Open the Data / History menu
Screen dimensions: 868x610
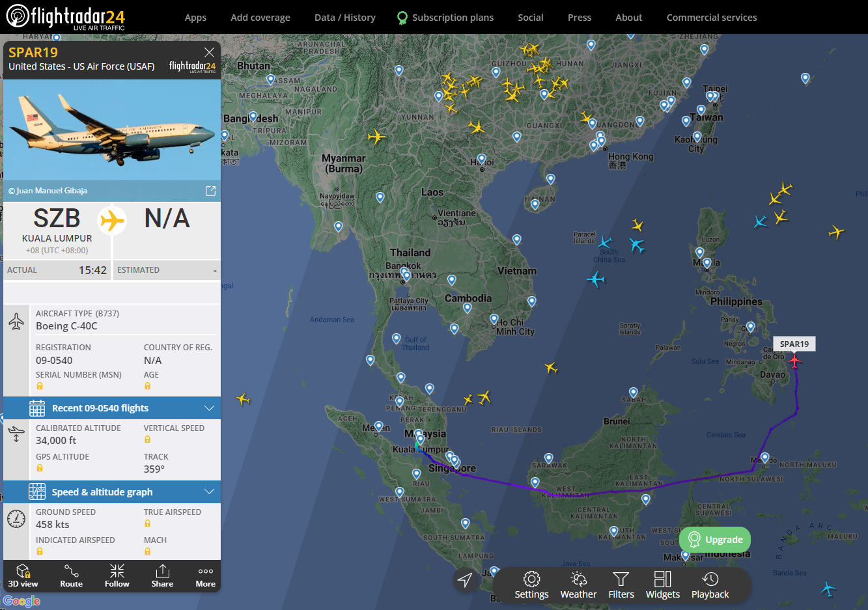pos(345,18)
